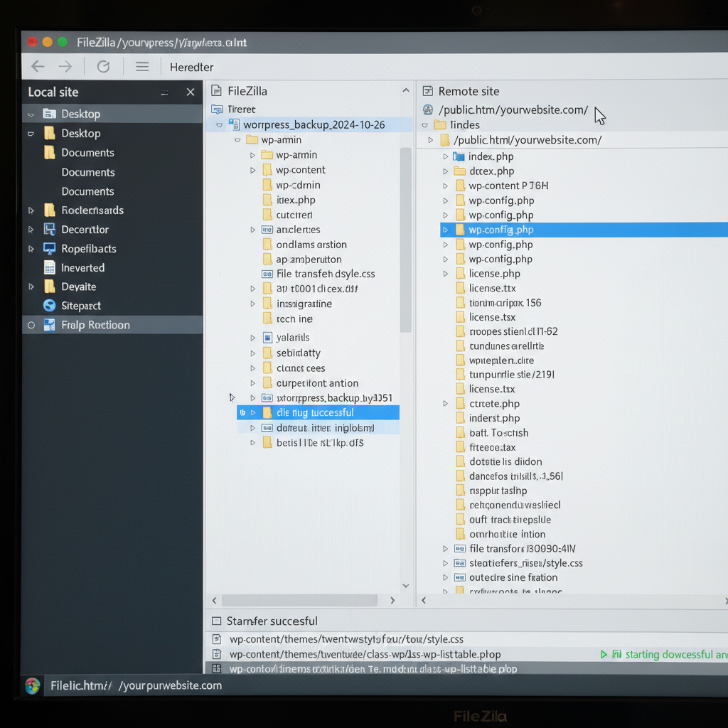Click the scroll-left arrow under remote tree
The height and width of the screenshot is (728, 728).
tap(424, 600)
